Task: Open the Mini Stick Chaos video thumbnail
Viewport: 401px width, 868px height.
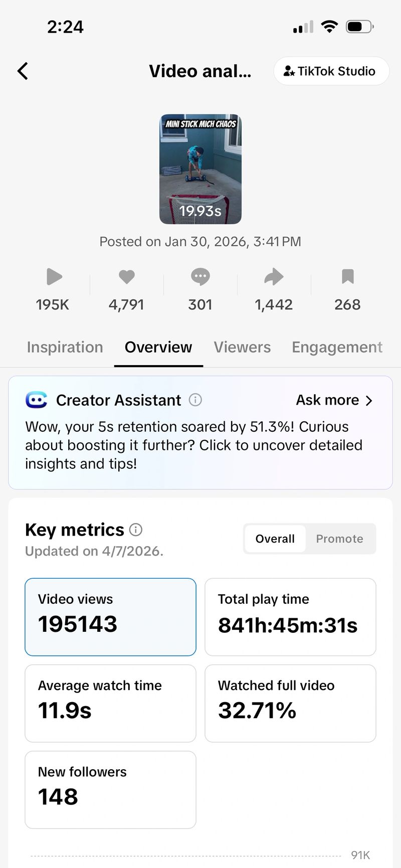Action: (200, 169)
